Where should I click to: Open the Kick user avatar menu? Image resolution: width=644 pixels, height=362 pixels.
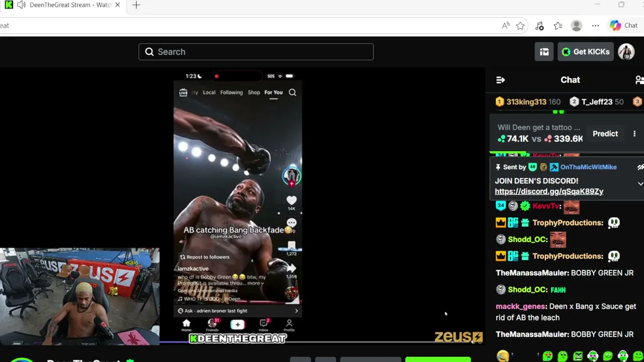[x=626, y=52]
